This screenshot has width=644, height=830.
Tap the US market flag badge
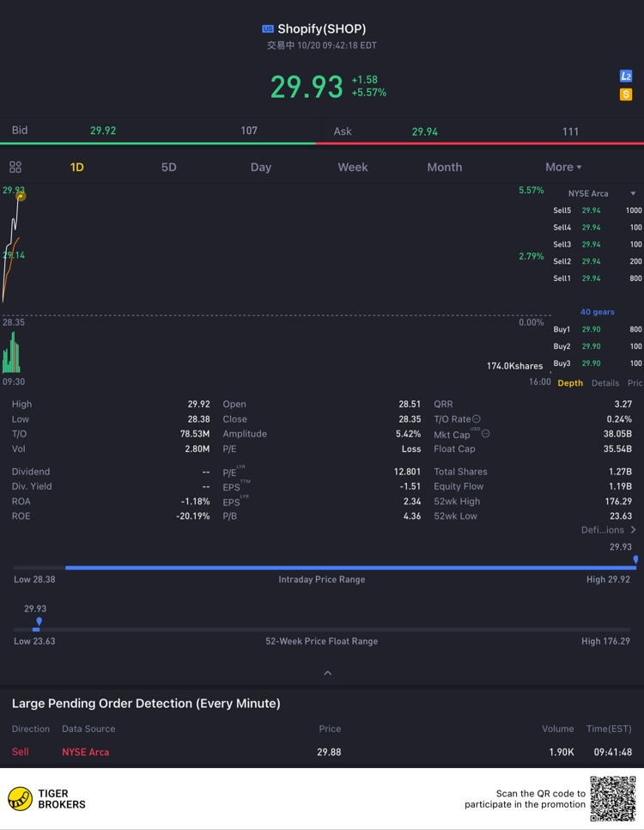[x=268, y=29]
